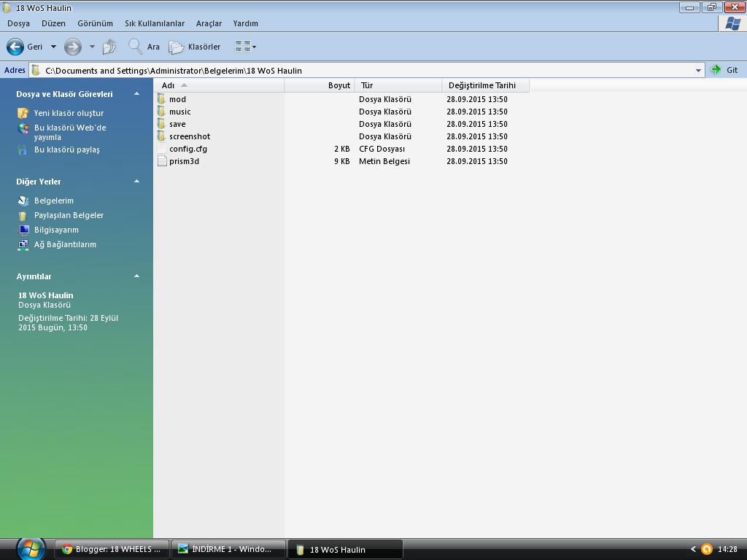Sort by the Adı column header

(x=219, y=85)
